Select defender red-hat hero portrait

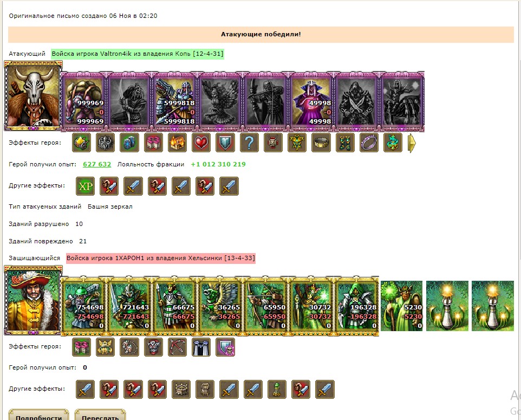point(33,300)
